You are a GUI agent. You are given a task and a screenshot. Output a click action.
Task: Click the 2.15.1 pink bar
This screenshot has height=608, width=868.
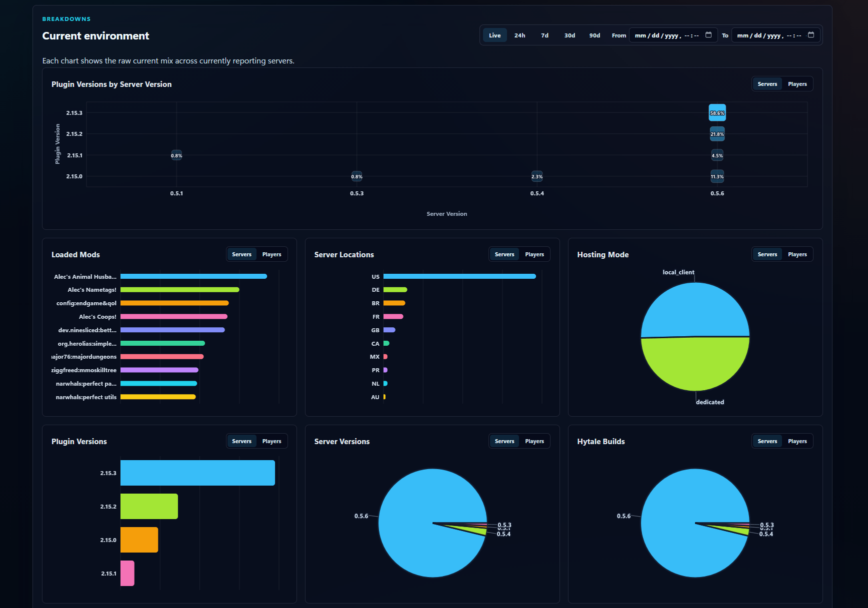(x=127, y=574)
